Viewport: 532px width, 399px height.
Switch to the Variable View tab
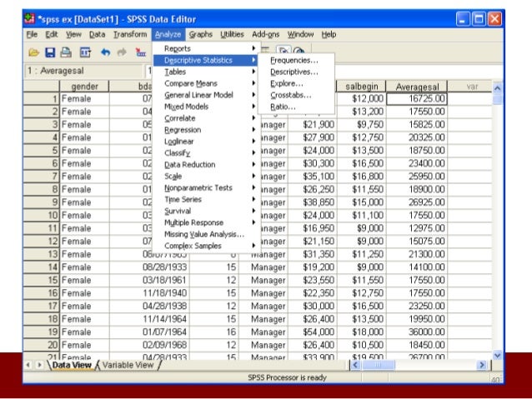pyautogui.click(x=128, y=365)
